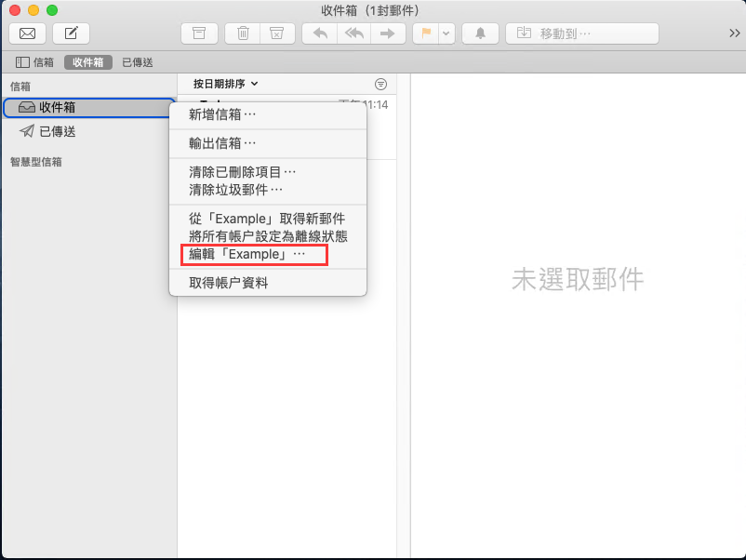Image resolution: width=746 pixels, height=560 pixels.
Task: Select 已傳送 mailbox in the sidebar
Action: 58,131
